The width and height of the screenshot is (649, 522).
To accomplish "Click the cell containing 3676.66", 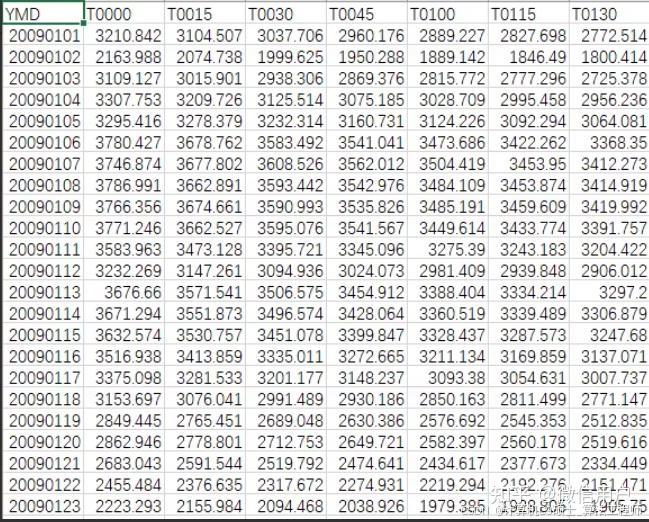I will [x=124, y=292].
